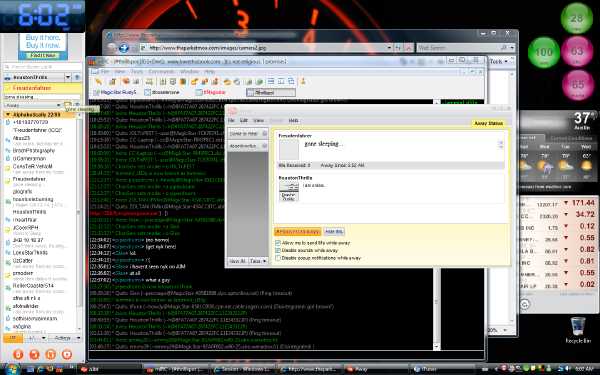Screen dimensions: 600x375
Task: Click the pink 65 meter gadget
Action: [578, 85]
